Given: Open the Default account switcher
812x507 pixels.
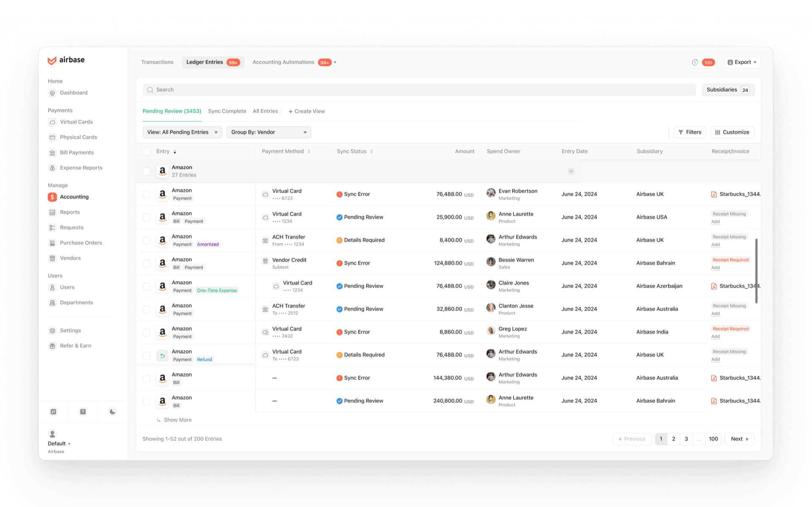Looking at the screenshot, I should click(x=59, y=444).
